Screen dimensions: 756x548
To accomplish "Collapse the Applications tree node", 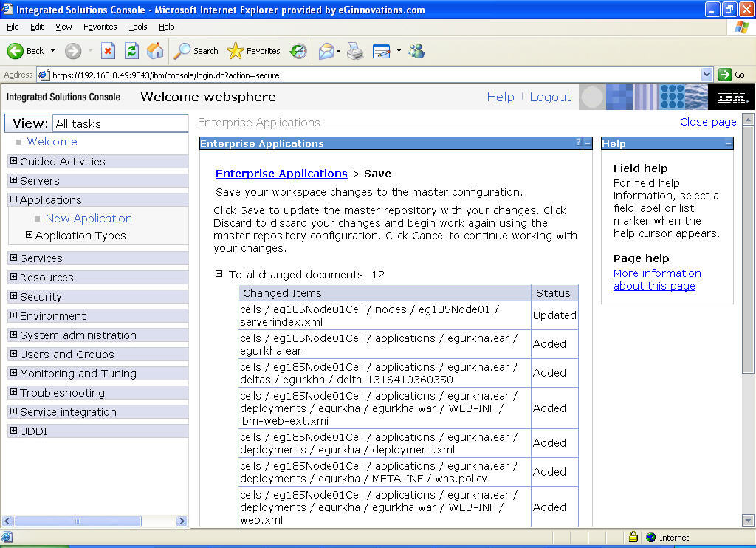I will pos(13,199).
